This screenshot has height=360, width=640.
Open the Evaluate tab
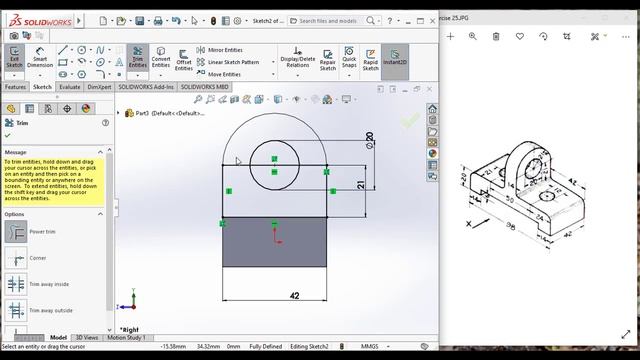(x=69, y=87)
